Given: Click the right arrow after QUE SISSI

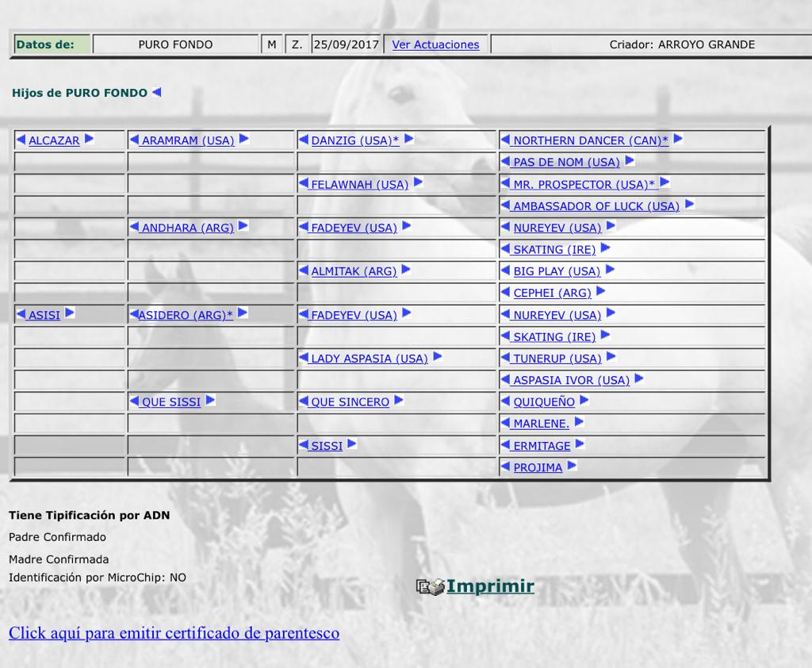Looking at the screenshot, I should tap(210, 401).
